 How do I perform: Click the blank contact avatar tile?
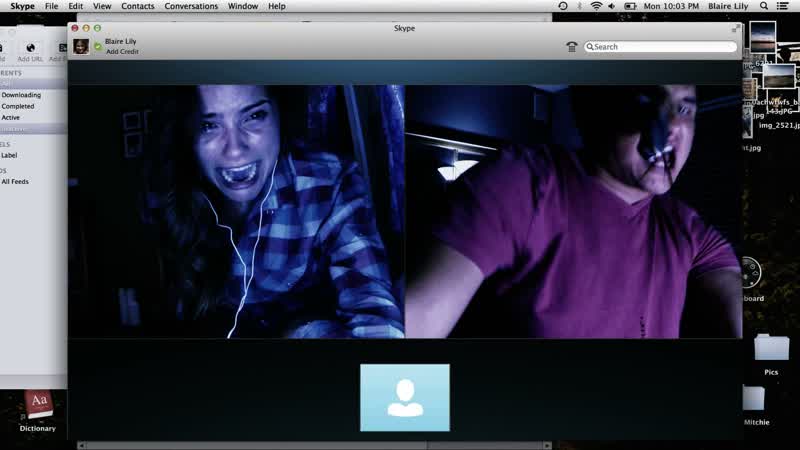click(405, 397)
